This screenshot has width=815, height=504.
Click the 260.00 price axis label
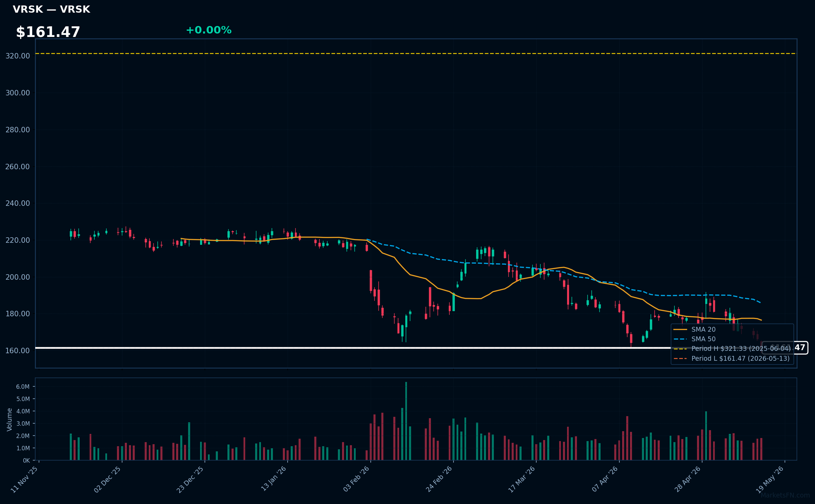pos(18,167)
